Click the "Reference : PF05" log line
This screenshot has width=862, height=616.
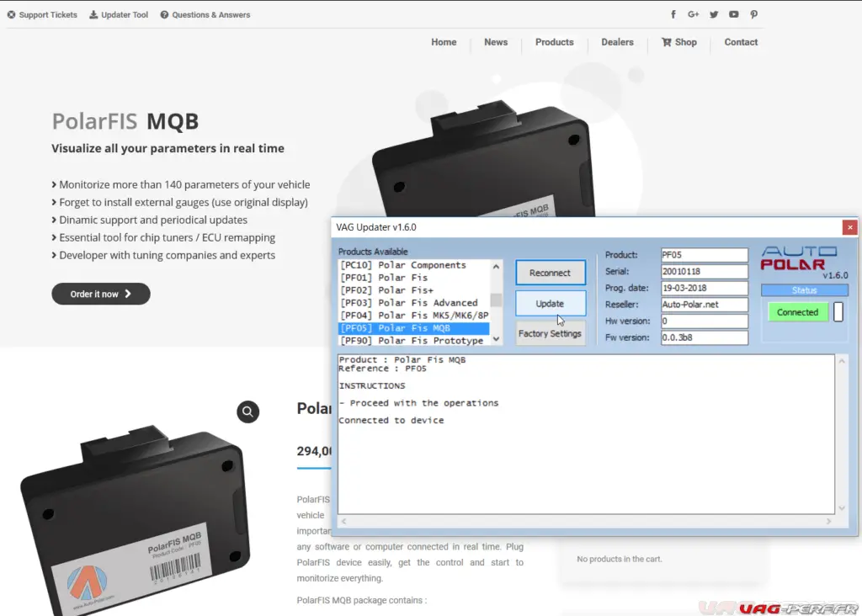click(383, 369)
